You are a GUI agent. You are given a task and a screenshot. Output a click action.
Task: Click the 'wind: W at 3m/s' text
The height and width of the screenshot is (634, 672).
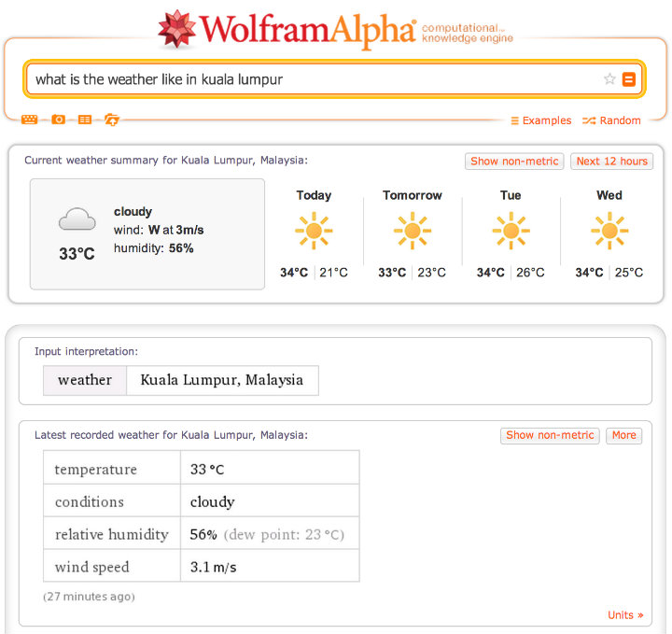click(159, 230)
